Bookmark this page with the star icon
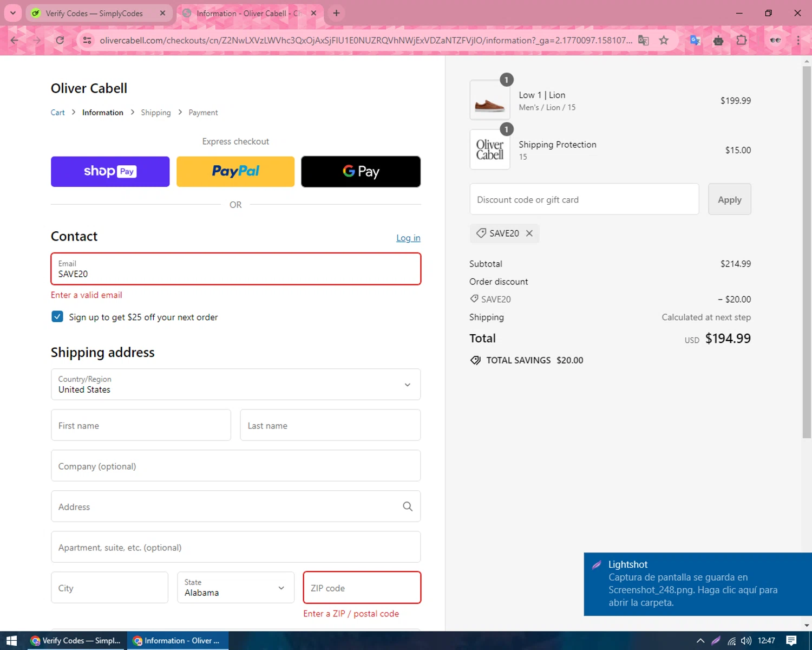 [664, 40]
